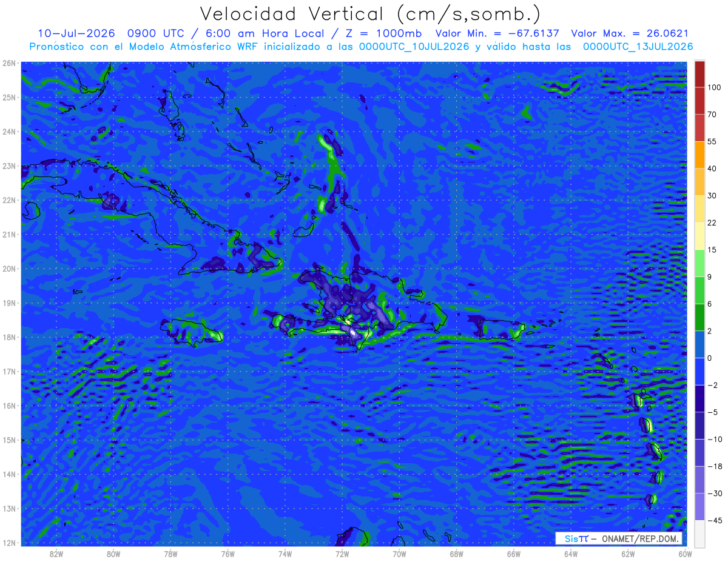Click the 20N latitude label
Viewport: 728px width, 562px height.
[9, 269]
